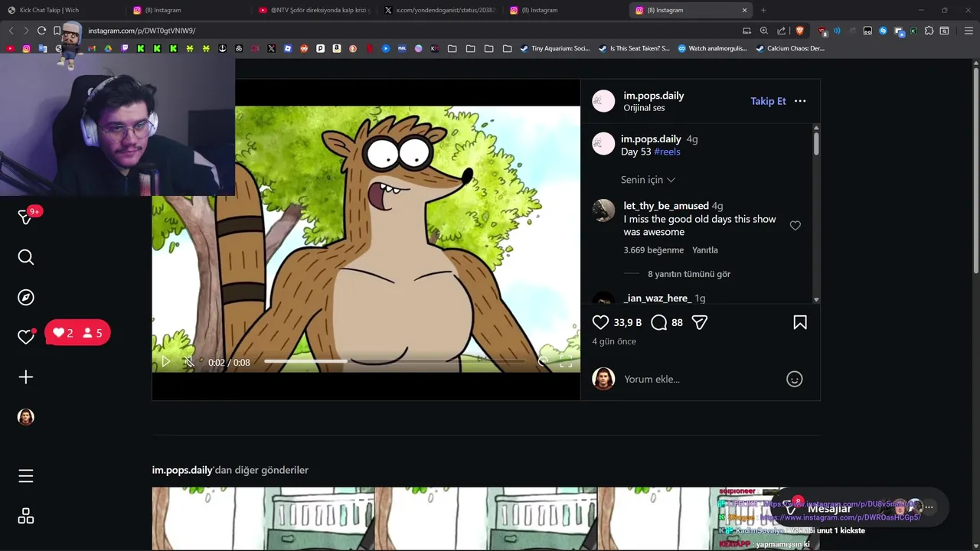980x551 pixels.
Task: Open the Watch analmorgulis bookmark
Action: point(712,48)
